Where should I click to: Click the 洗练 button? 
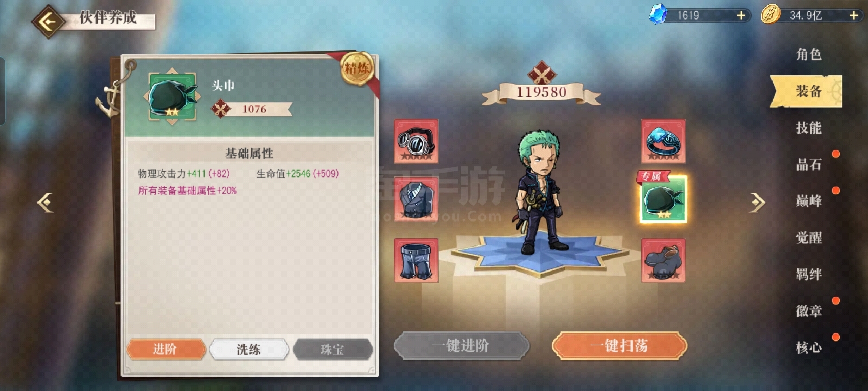click(249, 349)
